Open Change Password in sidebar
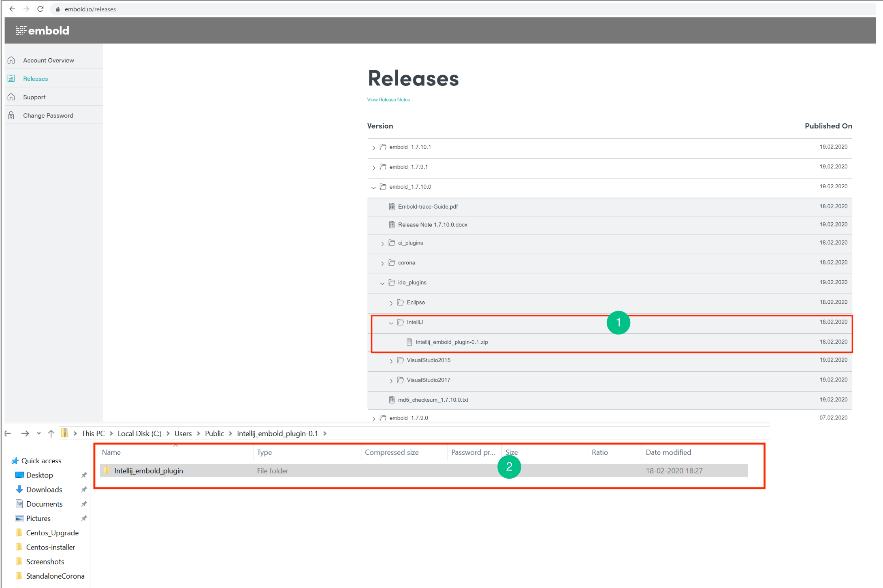Viewport: 883px width, 588px height. (48, 115)
